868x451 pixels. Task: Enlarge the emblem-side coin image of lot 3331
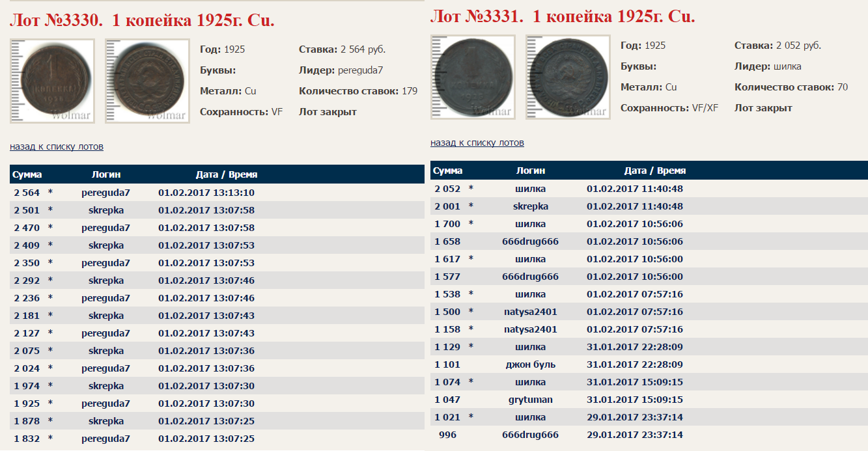point(568,77)
